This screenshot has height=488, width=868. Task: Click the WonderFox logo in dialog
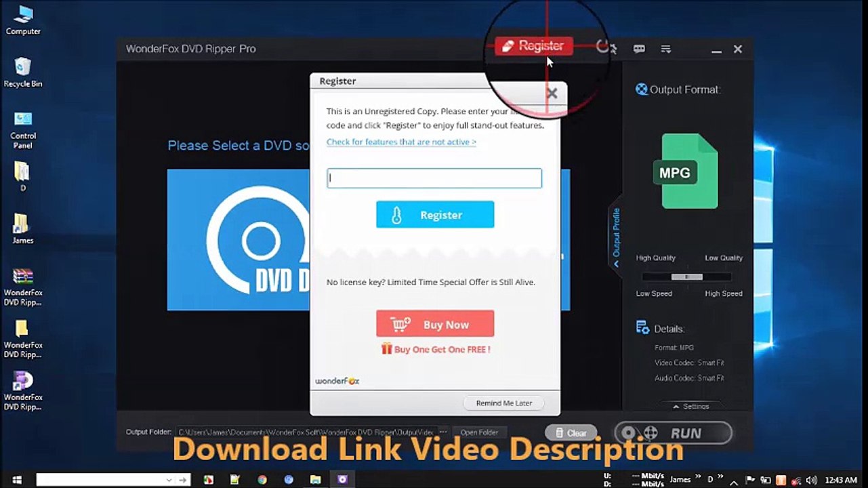(337, 381)
